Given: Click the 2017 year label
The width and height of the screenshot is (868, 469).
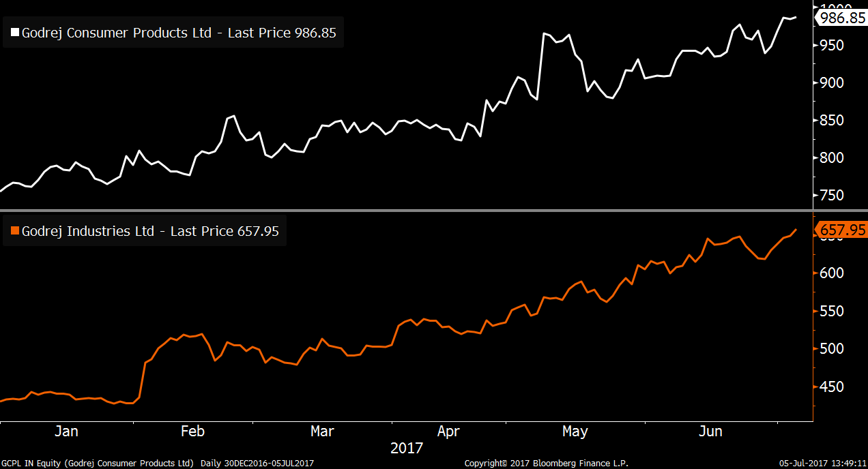Looking at the screenshot, I should (x=407, y=449).
